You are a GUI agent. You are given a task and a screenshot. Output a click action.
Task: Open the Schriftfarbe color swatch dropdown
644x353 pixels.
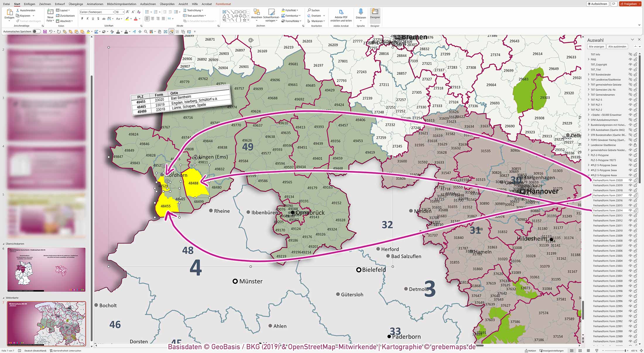[x=140, y=18]
